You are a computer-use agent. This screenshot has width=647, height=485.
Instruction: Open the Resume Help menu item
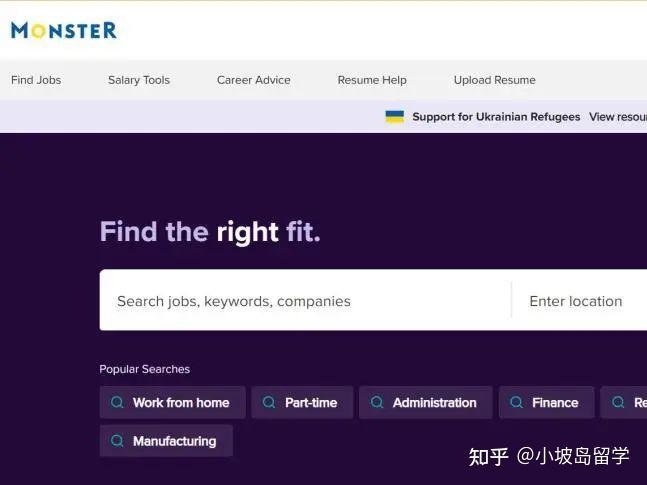[x=372, y=80]
